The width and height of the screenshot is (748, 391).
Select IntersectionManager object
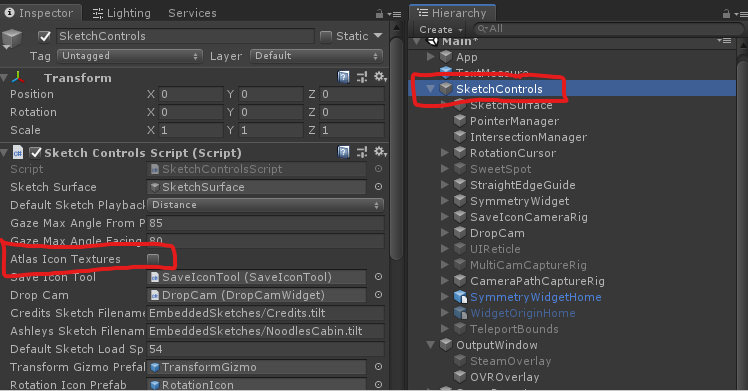pos(529,137)
